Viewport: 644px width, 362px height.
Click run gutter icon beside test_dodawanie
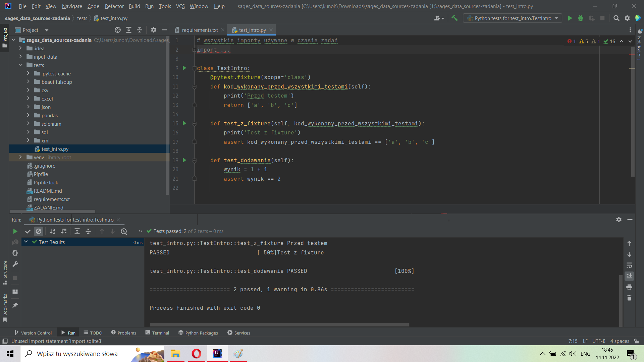point(184,160)
